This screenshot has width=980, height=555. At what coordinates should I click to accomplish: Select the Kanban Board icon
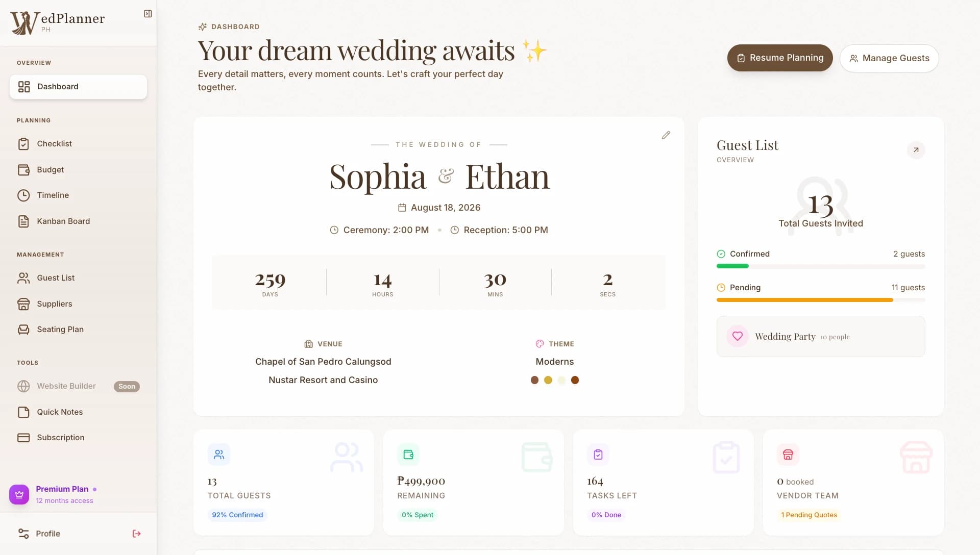(x=24, y=221)
